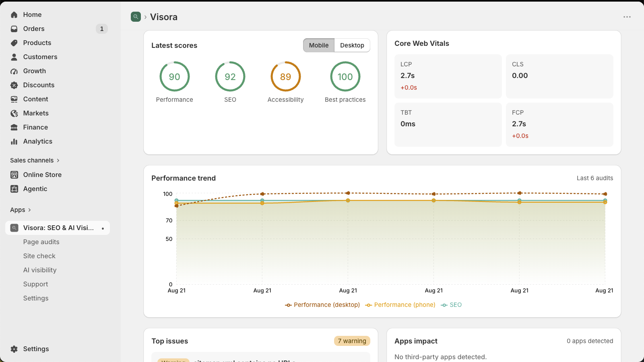This screenshot has width=644, height=362.
Task: Toggle Performance (desktop) series in legend
Action: [x=322, y=305]
